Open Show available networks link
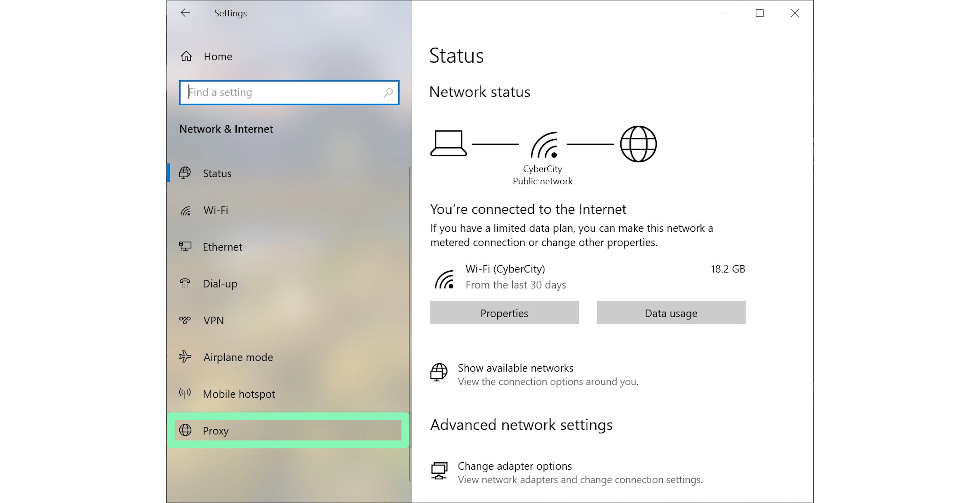Image resolution: width=980 pixels, height=503 pixels. pos(516,368)
